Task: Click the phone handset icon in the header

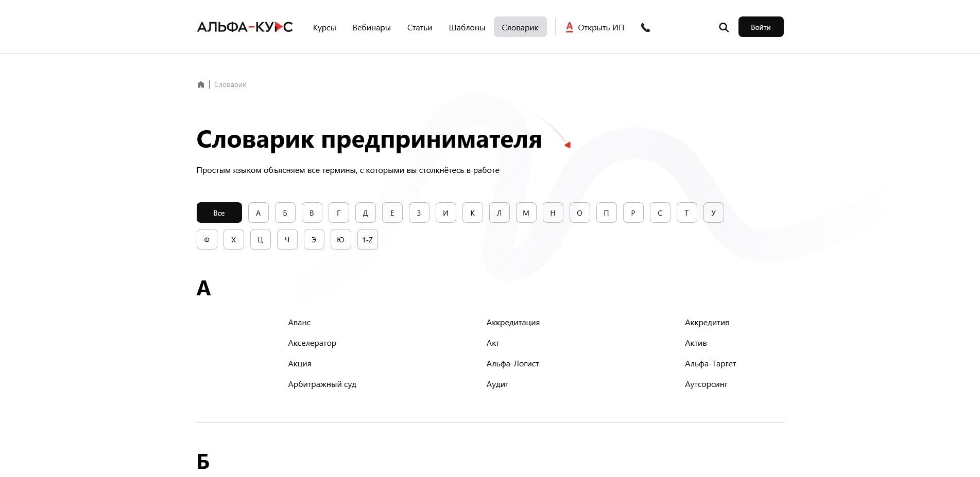Action: (645, 27)
